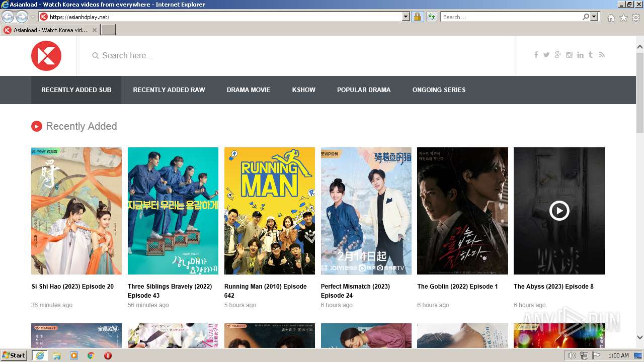Image resolution: width=644 pixels, height=362 pixels.
Task: Click the taskbar clock showing 1:00 AM
Action: point(618,356)
